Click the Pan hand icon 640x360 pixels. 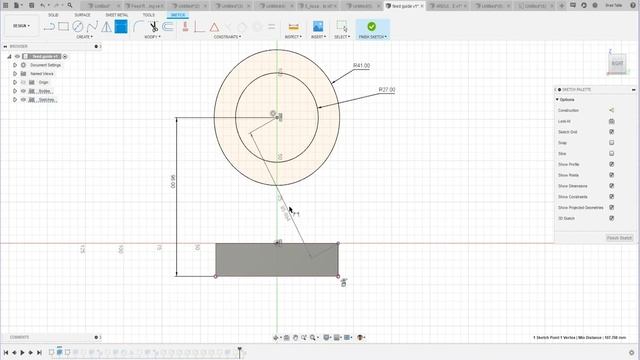(x=295, y=338)
